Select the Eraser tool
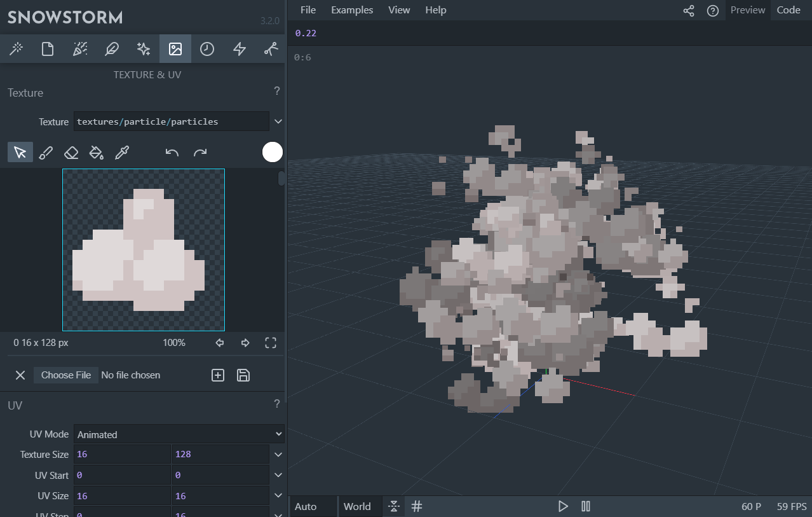812x517 pixels. pyautogui.click(x=71, y=153)
